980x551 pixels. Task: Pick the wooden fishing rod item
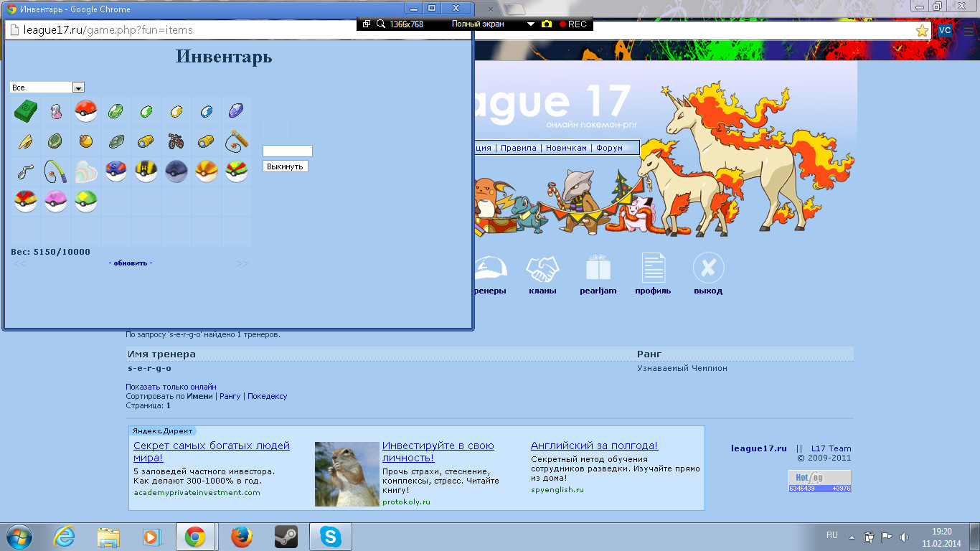point(237,141)
